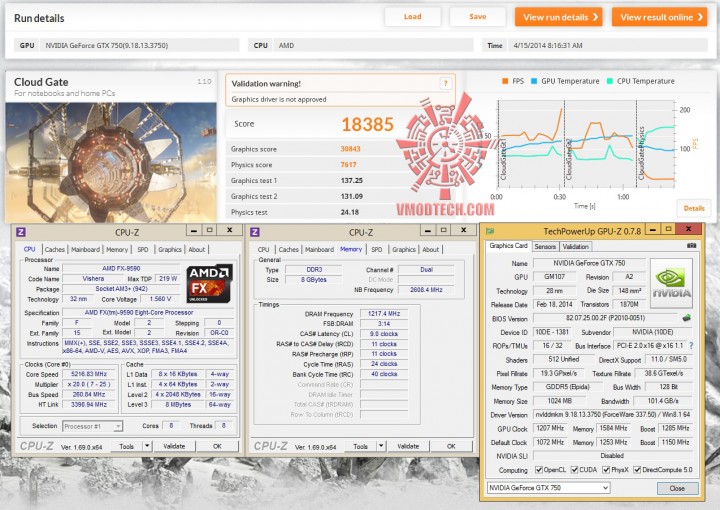Toggle the OpenCL checkbox in GPU-Z
720x510 pixels.
539,470
